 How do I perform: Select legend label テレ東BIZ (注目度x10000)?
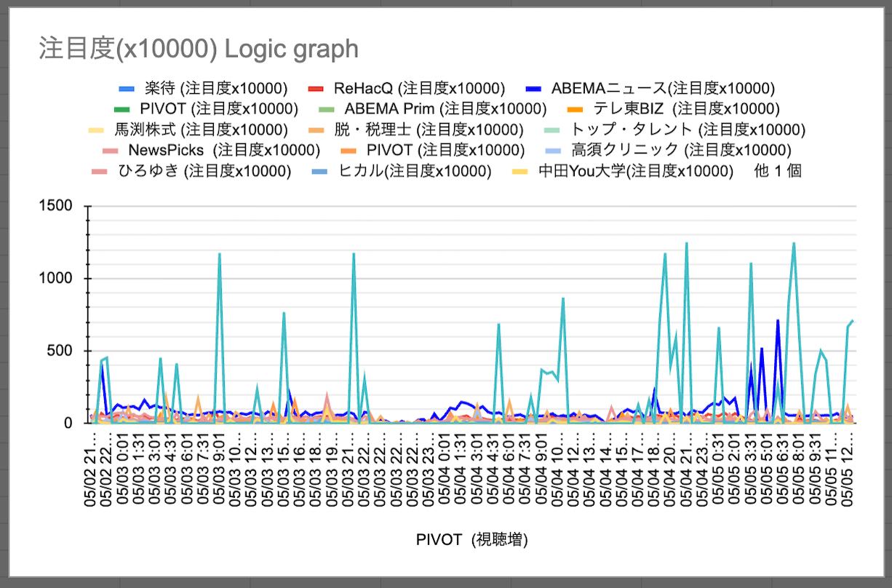pos(686,110)
